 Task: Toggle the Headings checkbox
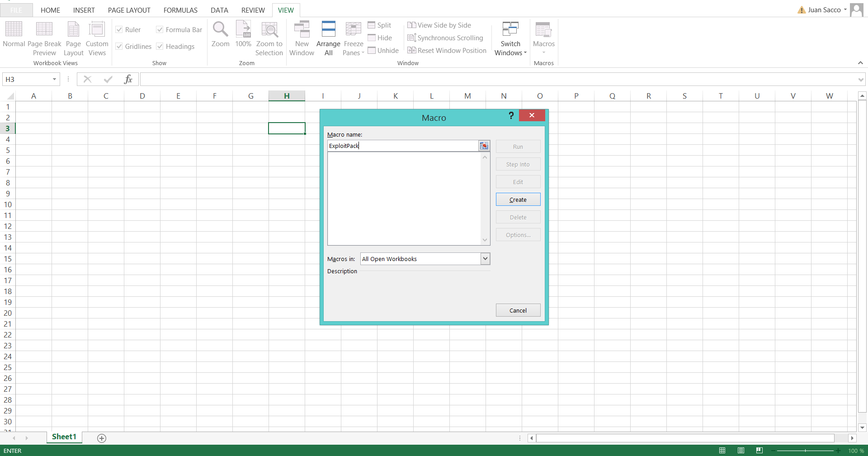click(x=160, y=47)
